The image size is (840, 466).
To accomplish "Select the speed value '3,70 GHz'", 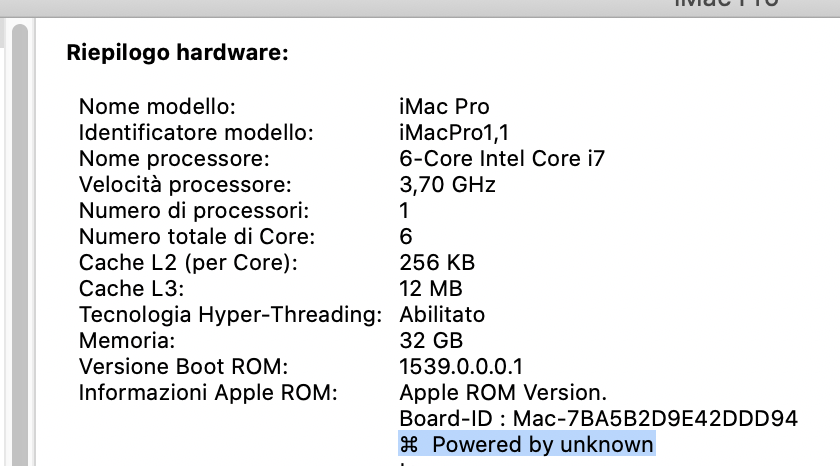I will coord(447,184).
